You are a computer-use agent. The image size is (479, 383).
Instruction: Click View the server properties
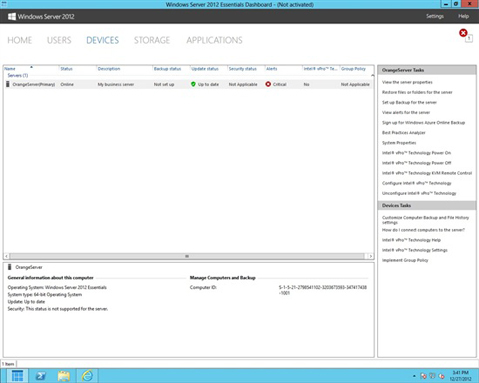[407, 82]
